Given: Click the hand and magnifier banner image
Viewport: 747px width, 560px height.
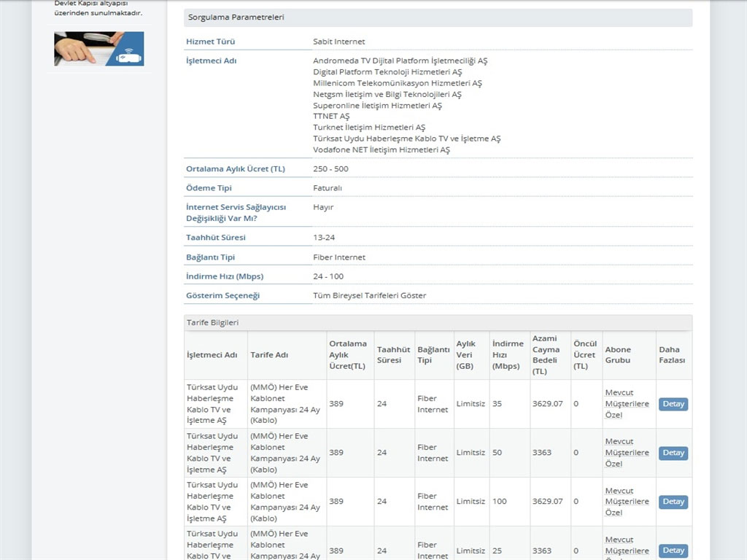Looking at the screenshot, I should (x=98, y=49).
